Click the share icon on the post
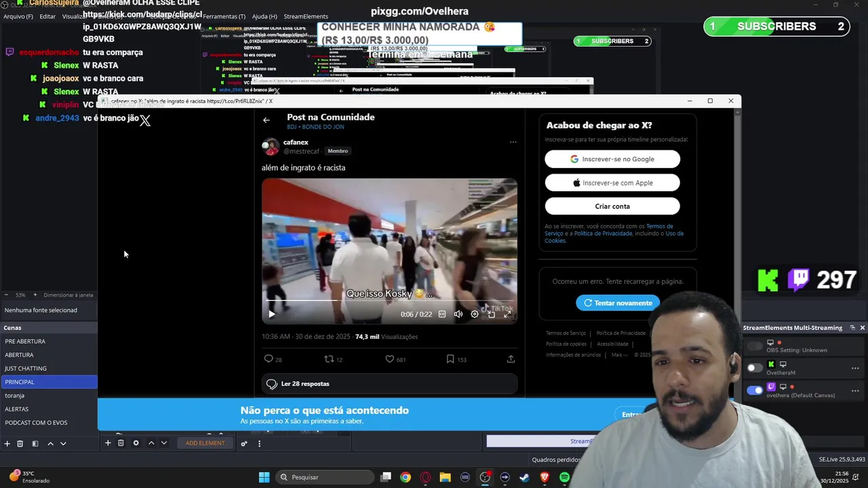The image size is (868, 488). pos(511,359)
